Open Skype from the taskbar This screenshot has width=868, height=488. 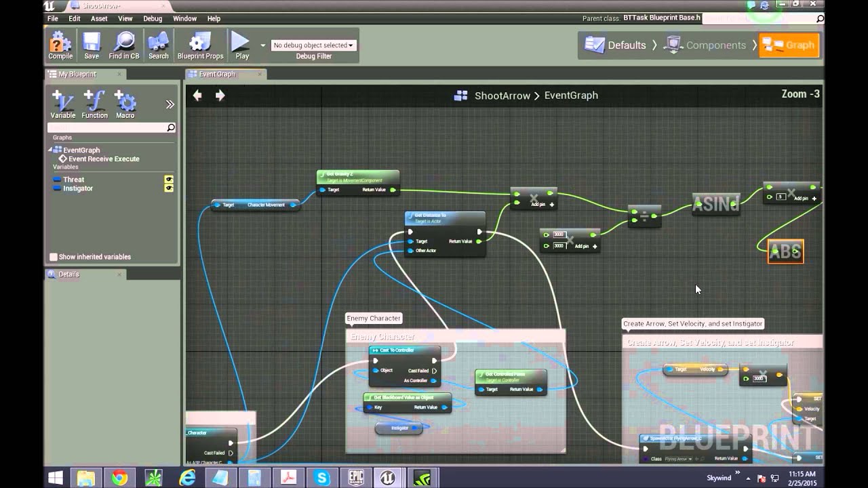(322, 478)
